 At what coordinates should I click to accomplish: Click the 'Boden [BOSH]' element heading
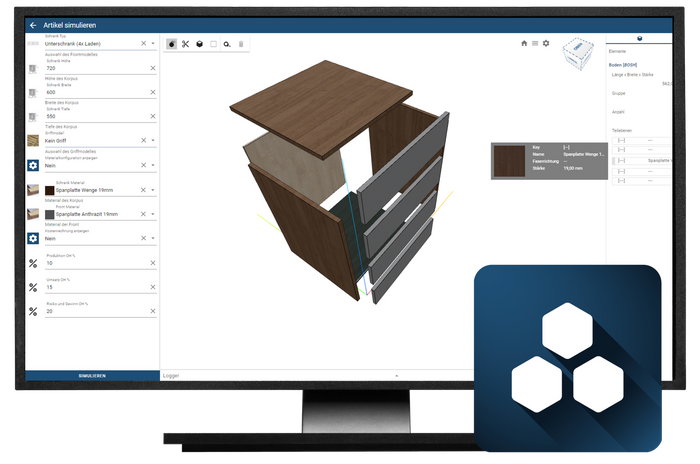[x=623, y=65]
